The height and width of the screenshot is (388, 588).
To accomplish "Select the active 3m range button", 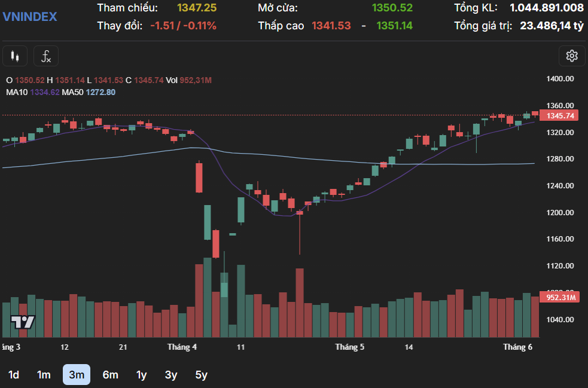I will pyautogui.click(x=77, y=375).
